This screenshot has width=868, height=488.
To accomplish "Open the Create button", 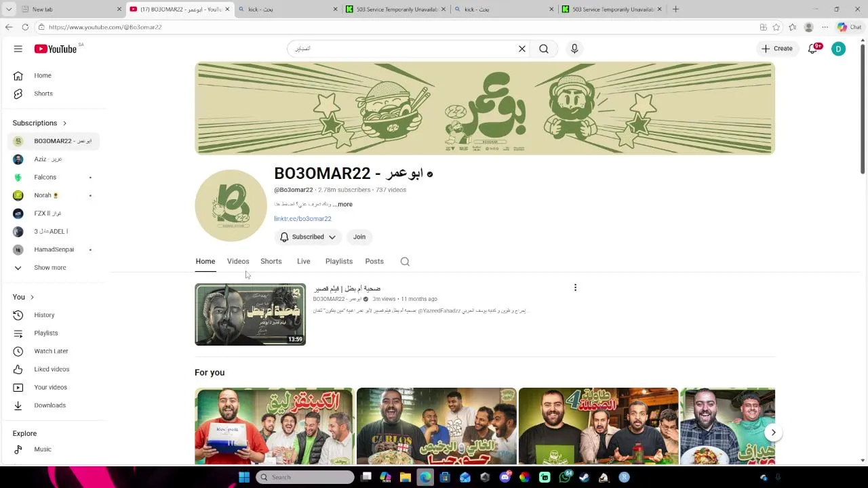I will pos(777,49).
